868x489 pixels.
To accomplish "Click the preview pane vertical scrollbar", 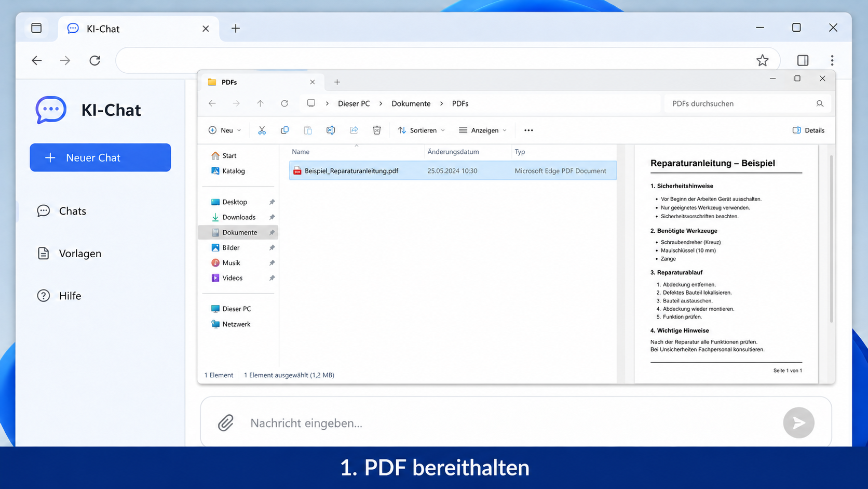I will click(831, 239).
